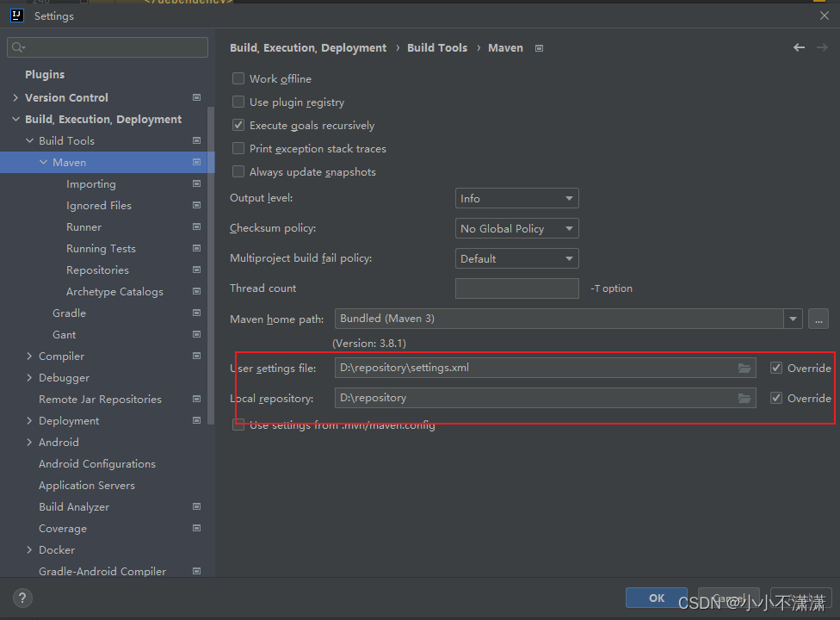Click the search icon in settings search box
Image resolution: width=840 pixels, height=620 pixels.
point(18,47)
